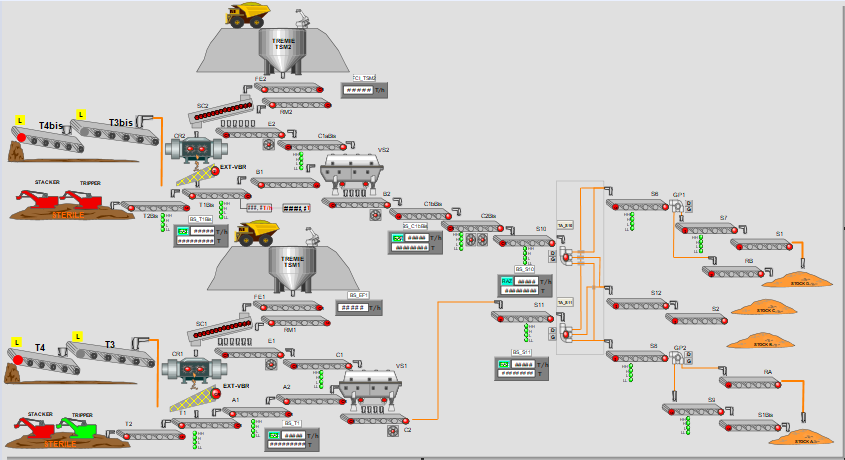Toggle the yellow L tag on T4
The image size is (845, 460).
tap(17, 343)
